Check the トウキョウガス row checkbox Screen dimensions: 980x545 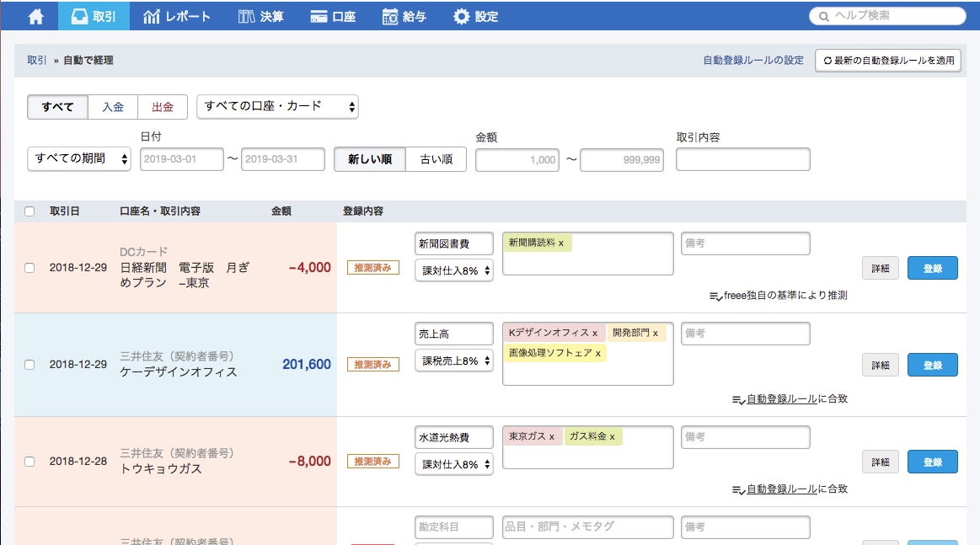click(x=29, y=462)
